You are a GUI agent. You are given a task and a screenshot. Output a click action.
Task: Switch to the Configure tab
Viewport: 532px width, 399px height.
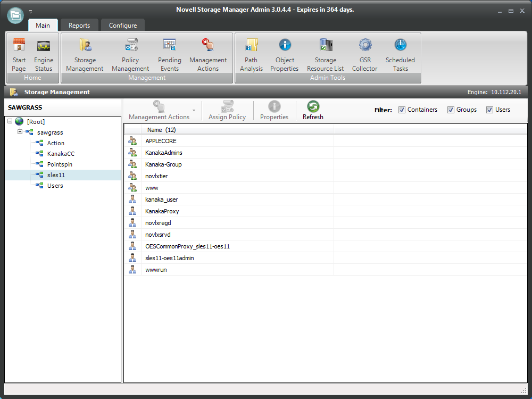[123, 26]
